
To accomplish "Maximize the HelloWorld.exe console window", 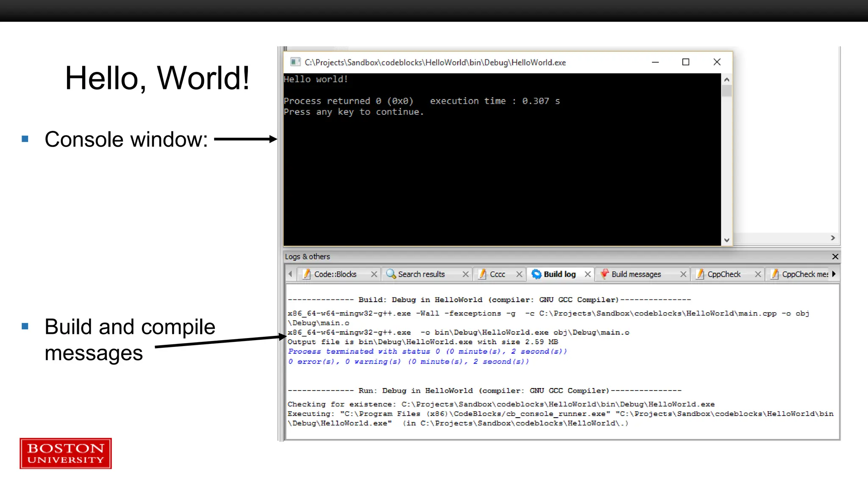I will 686,62.
